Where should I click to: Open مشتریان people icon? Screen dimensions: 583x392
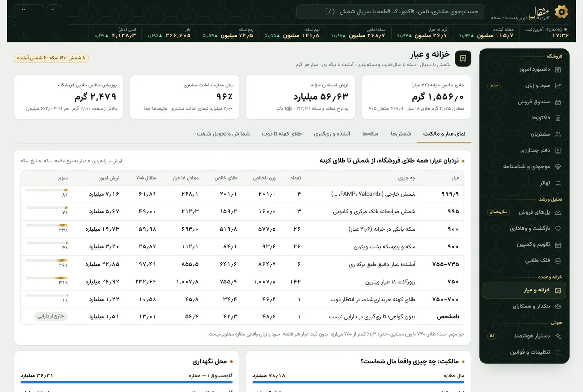pyautogui.click(x=558, y=134)
